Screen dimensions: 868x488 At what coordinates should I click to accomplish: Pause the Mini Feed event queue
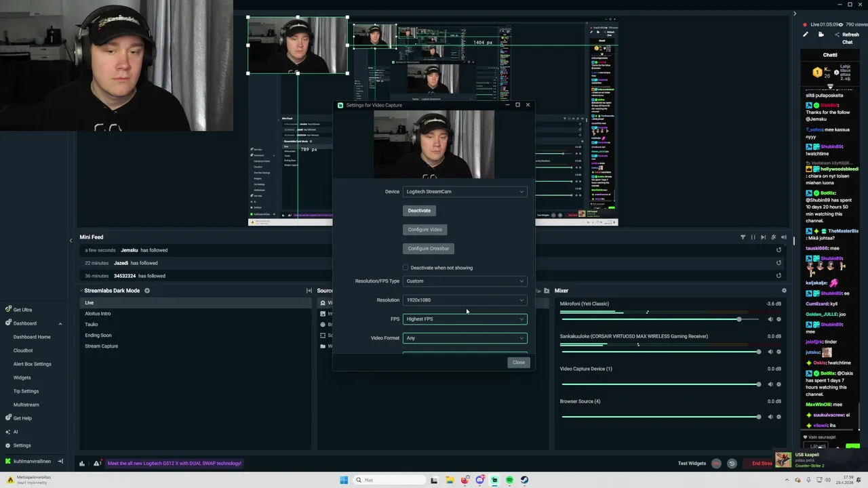(x=753, y=237)
